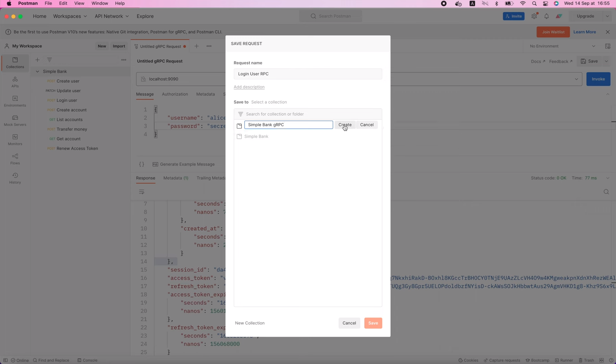The height and width of the screenshot is (364, 616).
Task: Open the method selector dropdown arrow
Action: (x=576, y=79)
